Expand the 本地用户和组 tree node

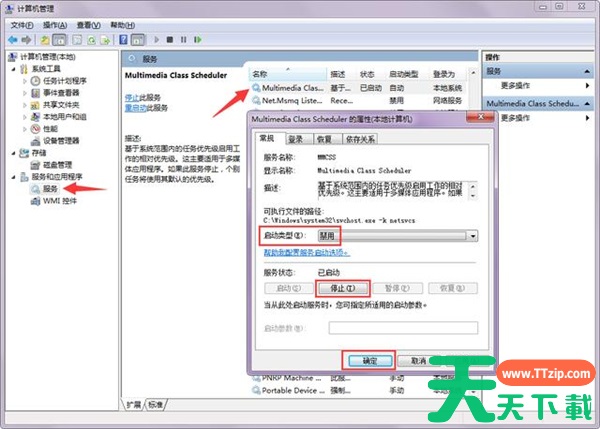(x=25, y=117)
